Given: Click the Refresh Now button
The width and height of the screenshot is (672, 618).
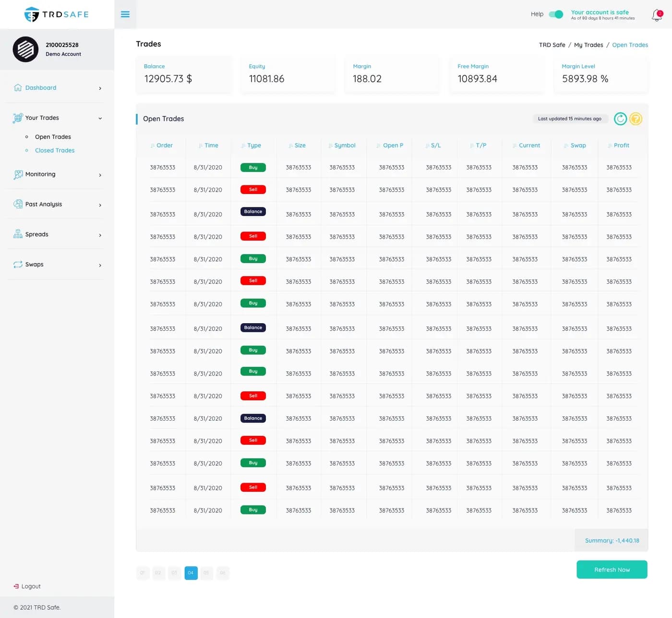Looking at the screenshot, I should [x=612, y=570].
